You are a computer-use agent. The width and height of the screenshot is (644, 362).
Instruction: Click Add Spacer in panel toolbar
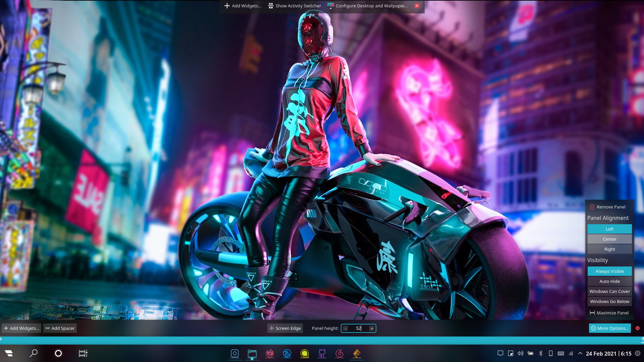click(60, 328)
